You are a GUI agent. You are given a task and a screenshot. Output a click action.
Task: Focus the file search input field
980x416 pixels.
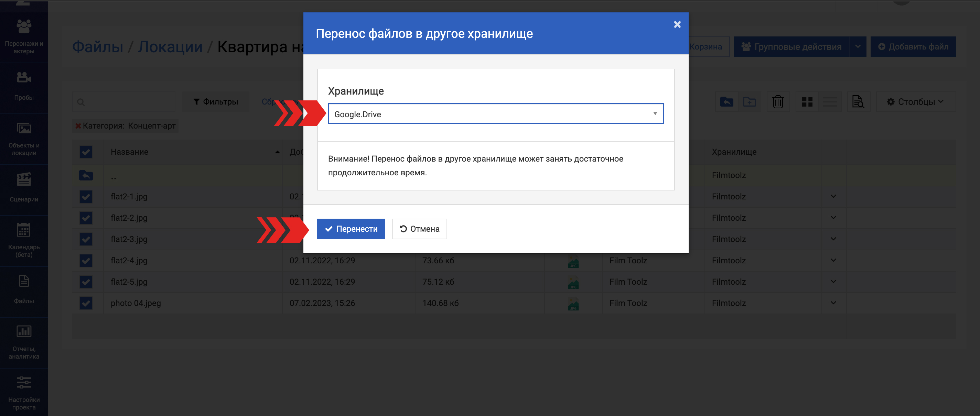(x=123, y=102)
